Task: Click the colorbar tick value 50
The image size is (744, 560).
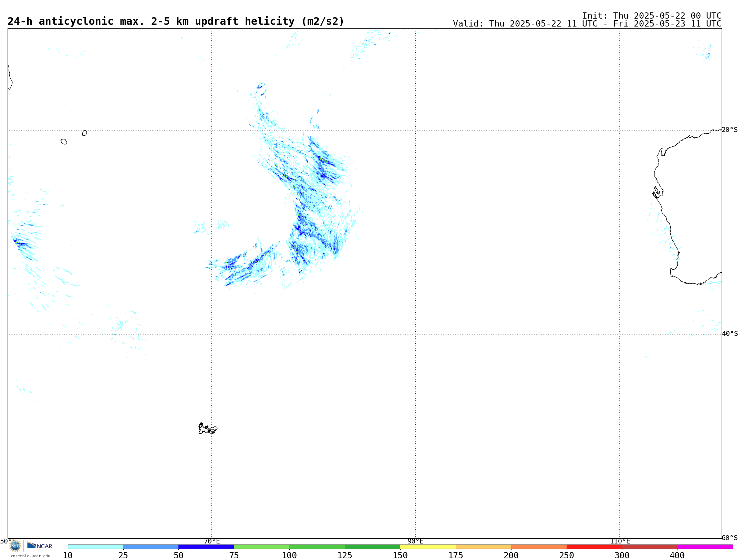Action: click(179, 556)
